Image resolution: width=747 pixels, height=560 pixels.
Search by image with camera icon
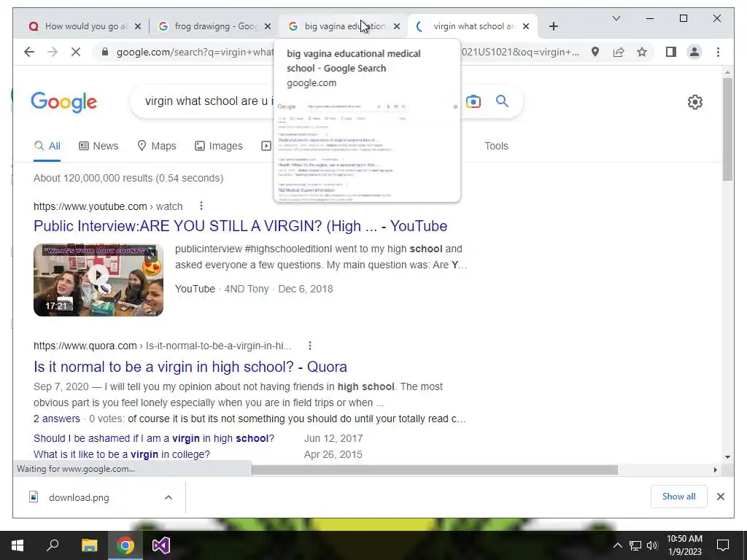[x=473, y=101]
